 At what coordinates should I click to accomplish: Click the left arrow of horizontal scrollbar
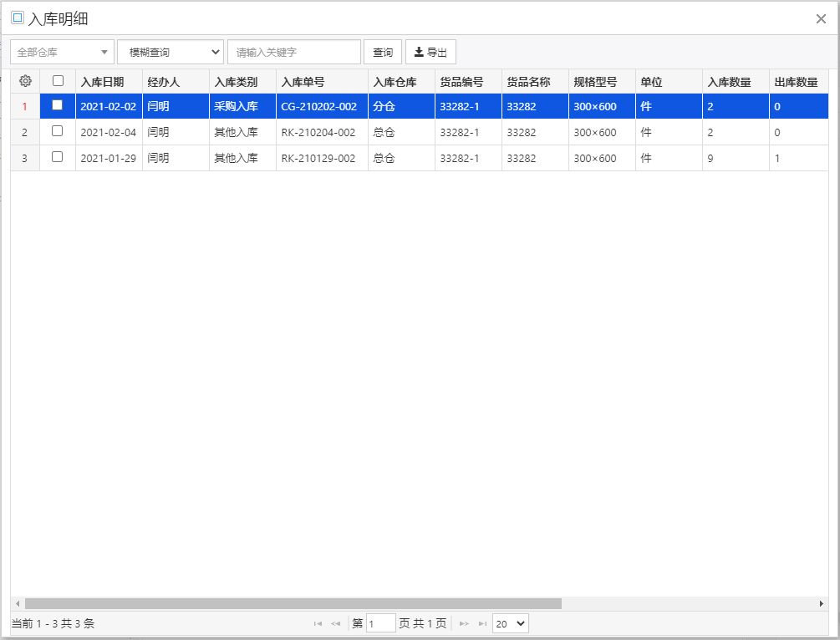18,603
